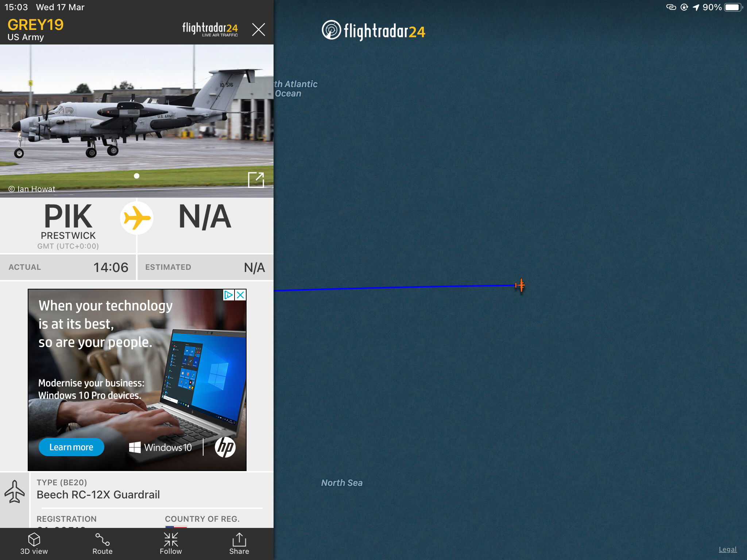The image size is (747, 560).
Task: Open the Legal link on map
Action: [x=727, y=549]
